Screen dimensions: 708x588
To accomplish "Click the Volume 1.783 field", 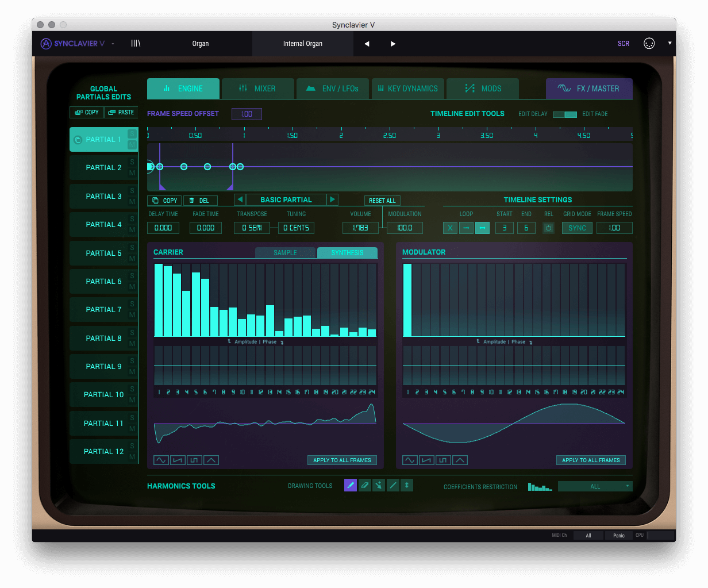I will (x=360, y=228).
